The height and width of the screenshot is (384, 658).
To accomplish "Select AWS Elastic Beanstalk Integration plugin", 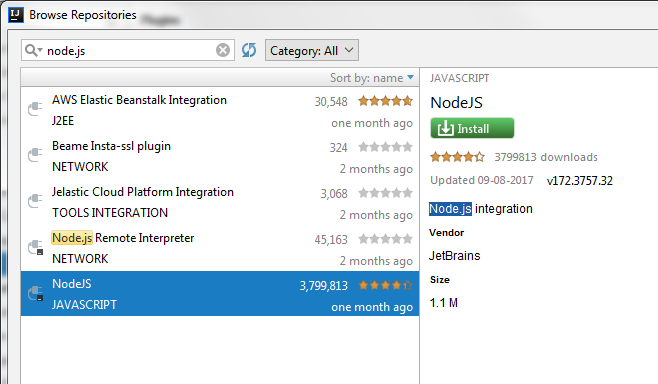I will pyautogui.click(x=220, y=110).
